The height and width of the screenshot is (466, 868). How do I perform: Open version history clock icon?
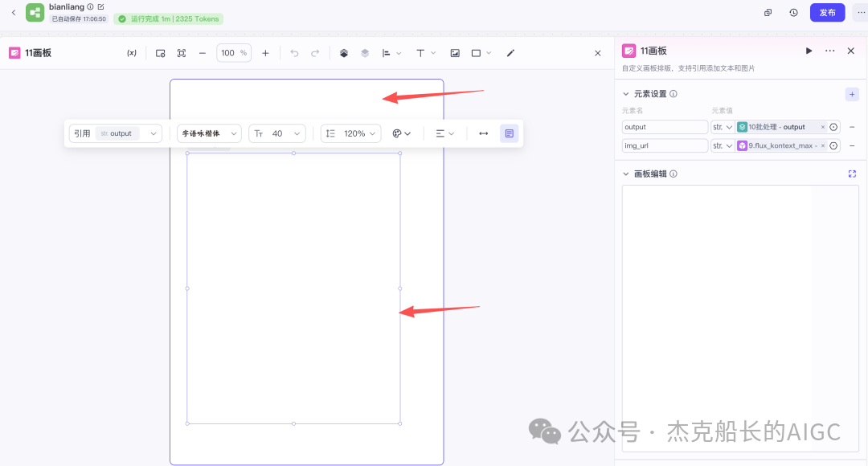tap(793, 13)
